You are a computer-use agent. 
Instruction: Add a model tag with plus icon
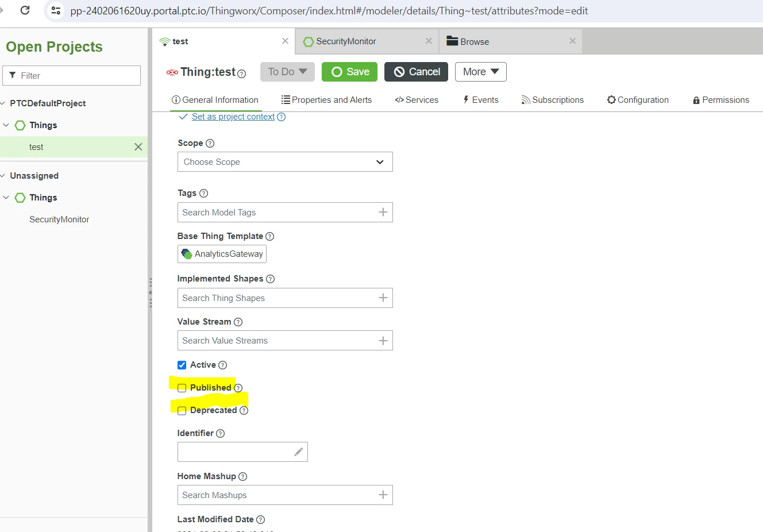tap(383, 212)
